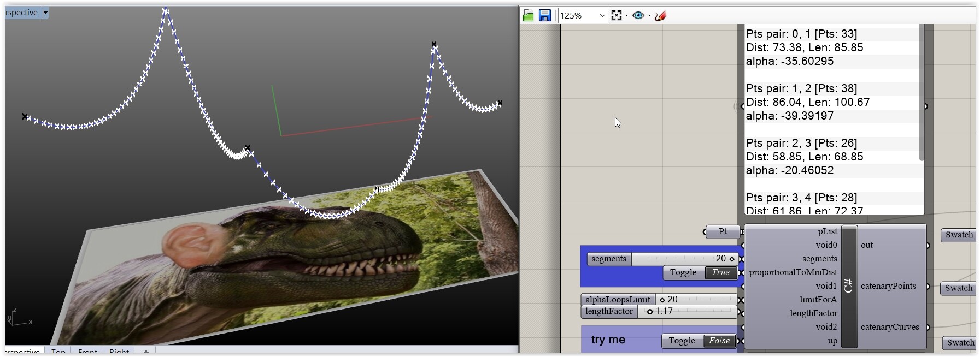Click the panel scrollbar thumb
Image resolution: width=980 pixels, height=357 pixels.
[922, 93]
